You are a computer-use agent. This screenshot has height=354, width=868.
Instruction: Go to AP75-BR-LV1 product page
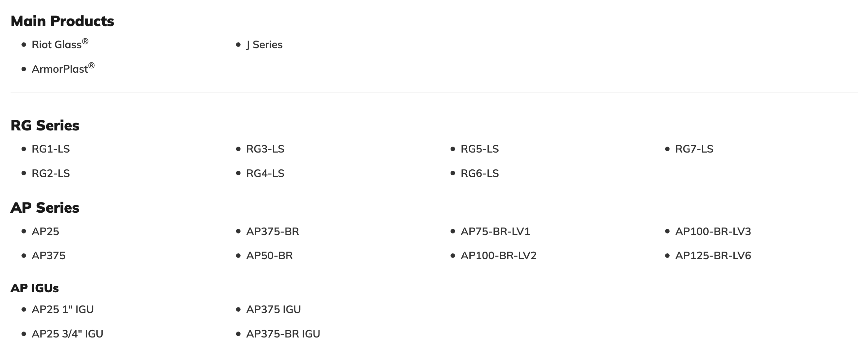[x=495, y=231]
